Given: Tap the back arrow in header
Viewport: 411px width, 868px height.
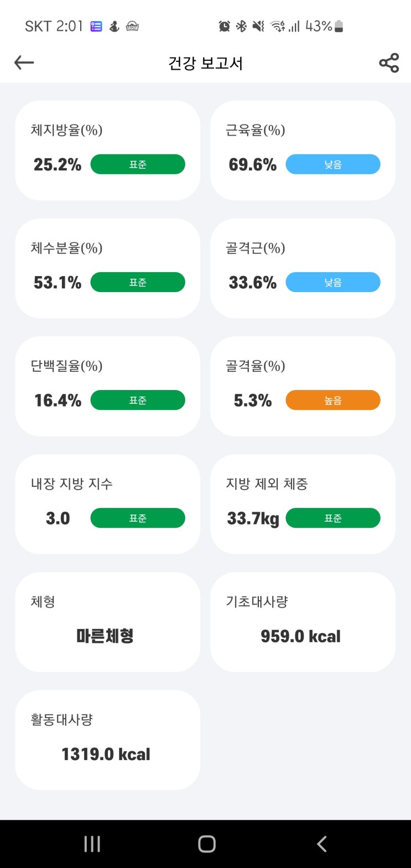Looking at the screenshot, I should point(24,63).
